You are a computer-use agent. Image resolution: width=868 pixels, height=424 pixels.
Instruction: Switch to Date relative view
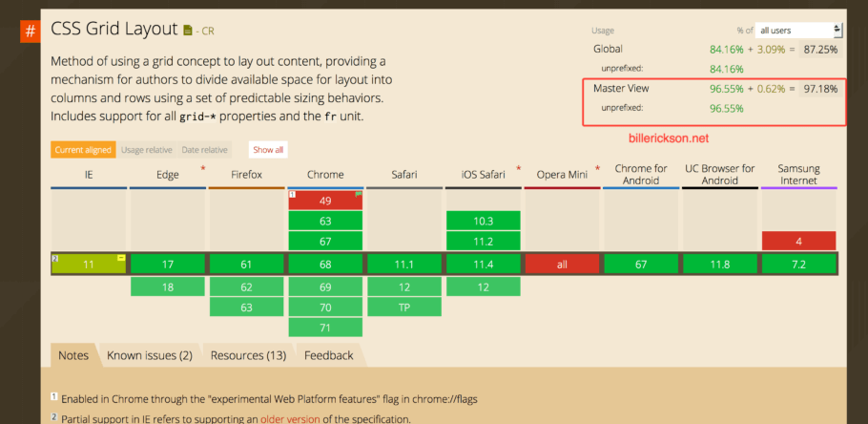[x=204, y=150]
